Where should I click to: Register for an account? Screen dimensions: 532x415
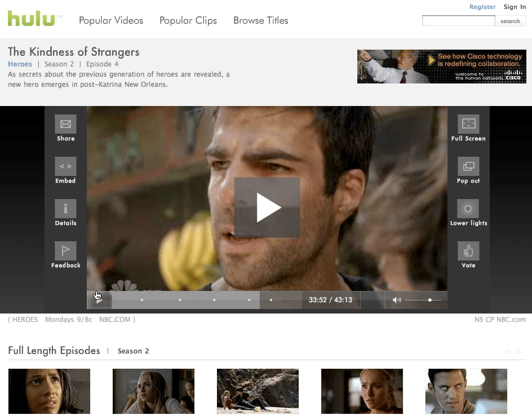pyautogui.click(x=482, y=7)
